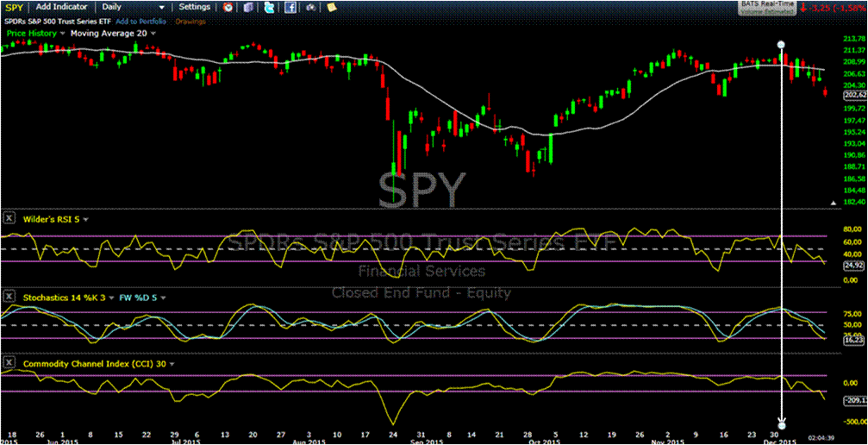Click the alarm clock alert icon
Screen dimensions: 868x445
228,7
